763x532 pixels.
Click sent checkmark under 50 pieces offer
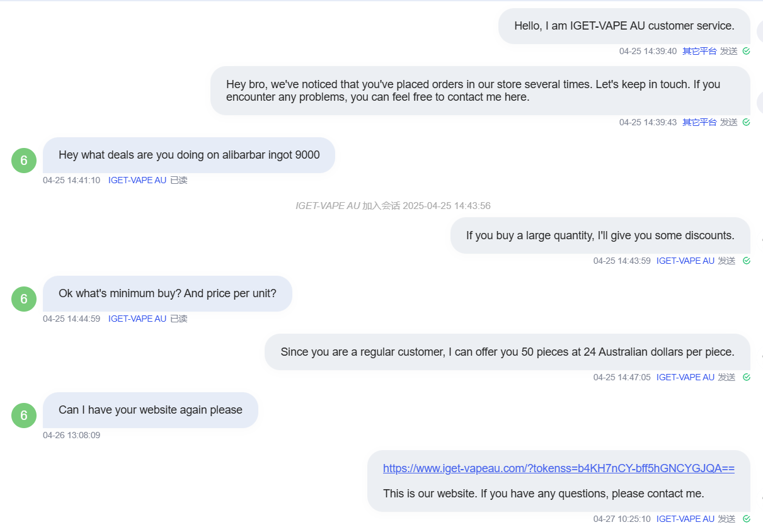click(x=746, y=377)
